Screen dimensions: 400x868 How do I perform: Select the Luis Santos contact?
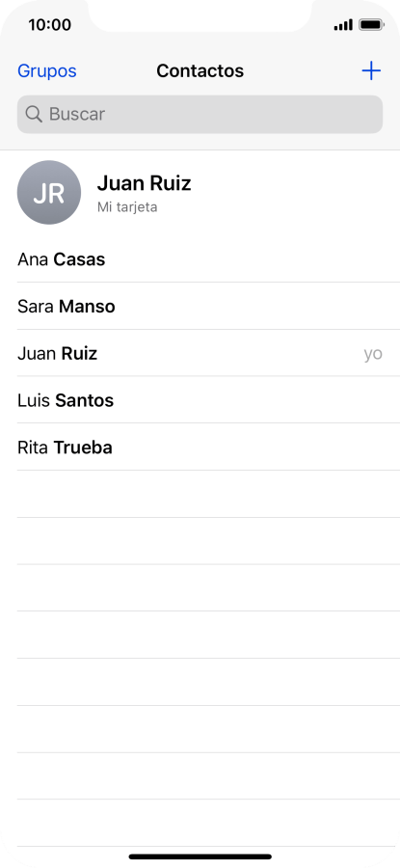pyautogui.click(x=200, y=400)
